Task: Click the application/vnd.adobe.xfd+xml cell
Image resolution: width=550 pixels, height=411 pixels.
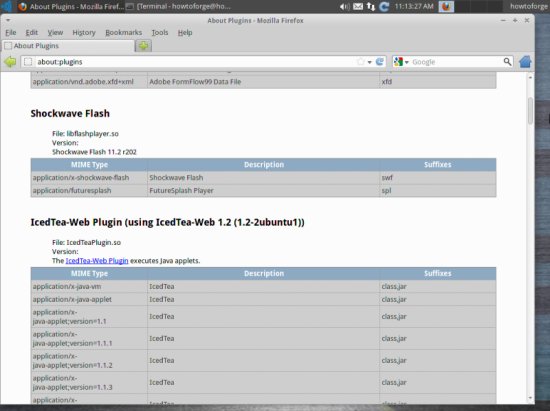Action: pos(89,82)
